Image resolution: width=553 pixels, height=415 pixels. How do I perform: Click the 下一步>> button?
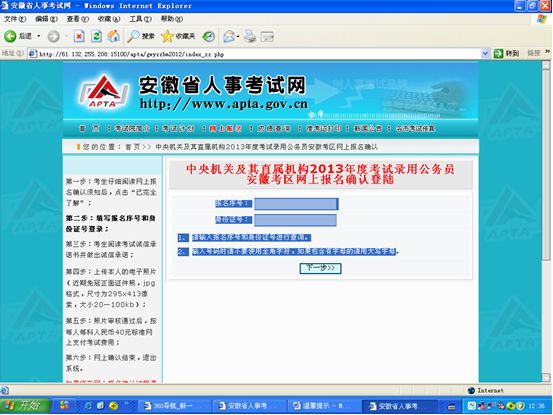tap(320, 268)
